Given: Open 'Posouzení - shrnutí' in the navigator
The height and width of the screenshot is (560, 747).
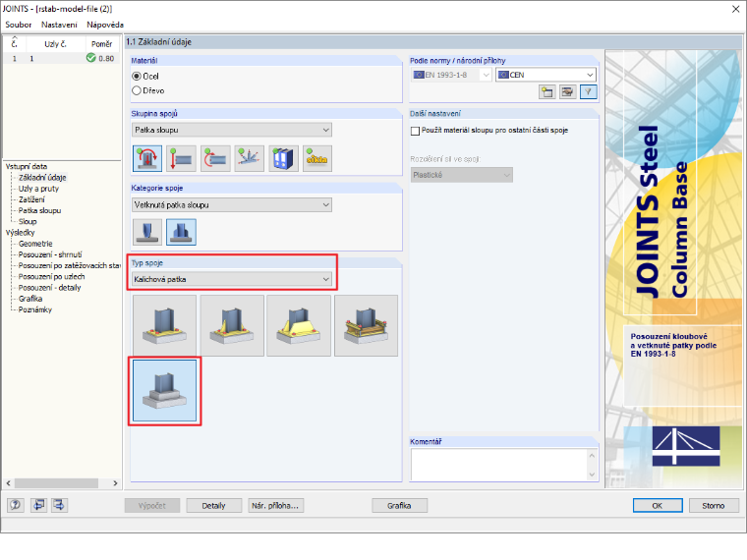Looking at the screenshot, I should [50, 254].
